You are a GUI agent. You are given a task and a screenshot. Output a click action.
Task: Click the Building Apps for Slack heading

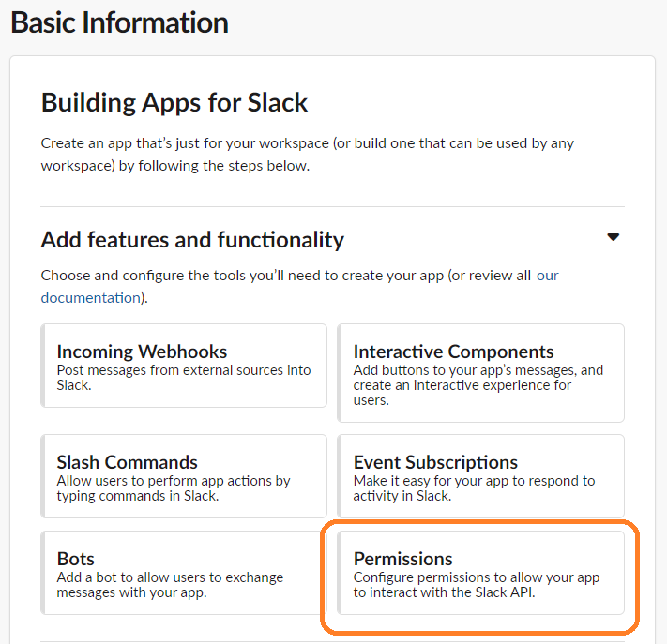pos(174,102)
